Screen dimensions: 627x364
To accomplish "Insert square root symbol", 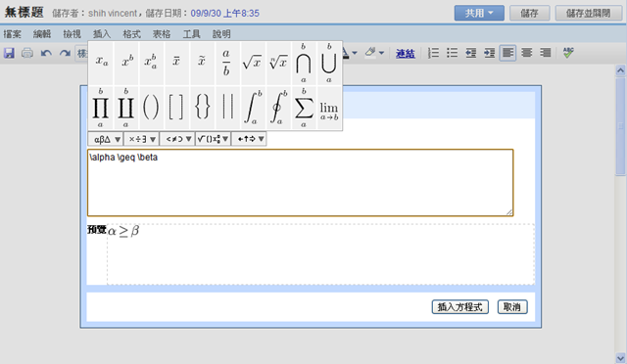I will 253,63.
